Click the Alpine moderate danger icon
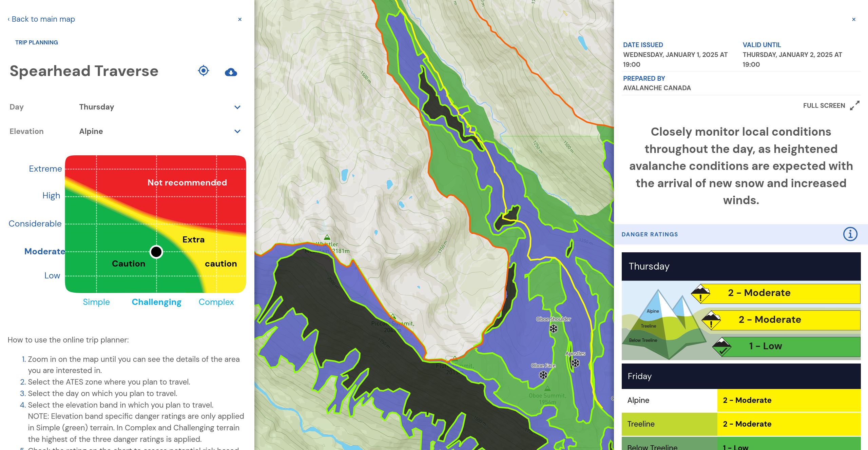This screenshot has width=868, height=450. tap(700, 293)
